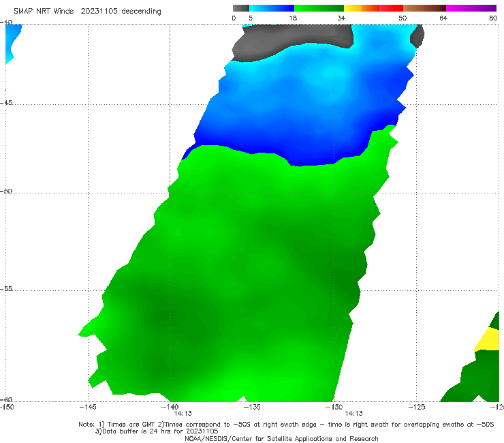Click the longitude label "-130"

coord(334,407)
